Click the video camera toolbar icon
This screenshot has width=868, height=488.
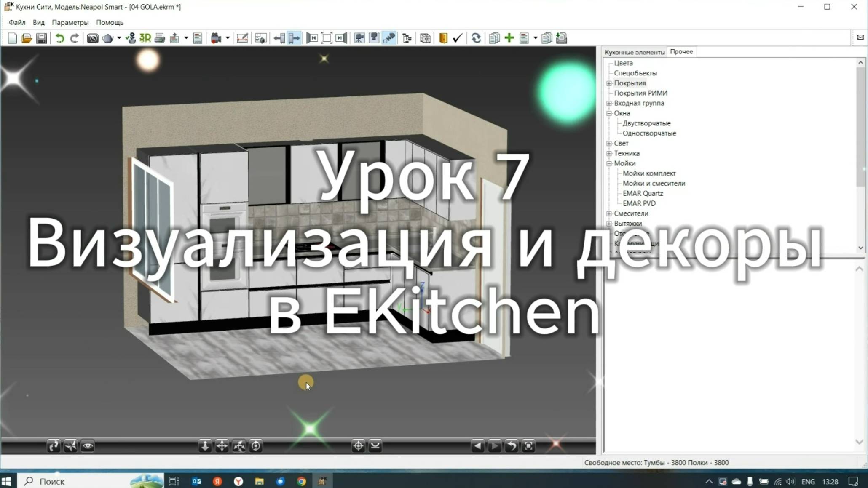tap(216, 38)
